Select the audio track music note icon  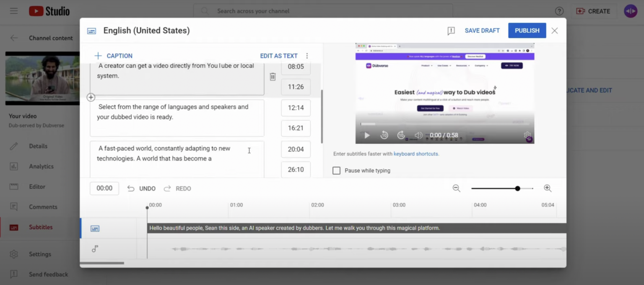95,249
